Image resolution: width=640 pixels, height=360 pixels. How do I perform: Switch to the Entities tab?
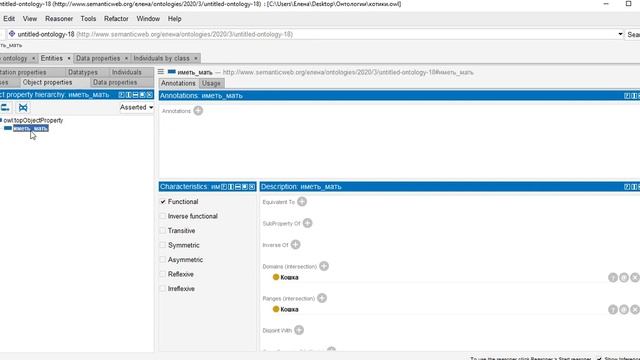coord(51,58)
